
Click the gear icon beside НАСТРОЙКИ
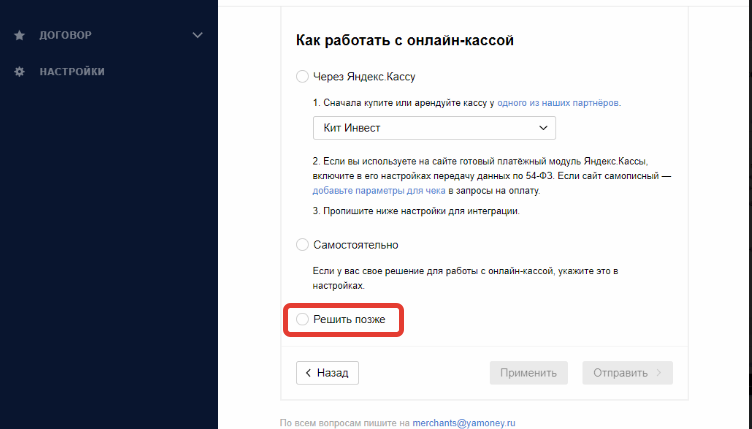click(x=19, y=71)
